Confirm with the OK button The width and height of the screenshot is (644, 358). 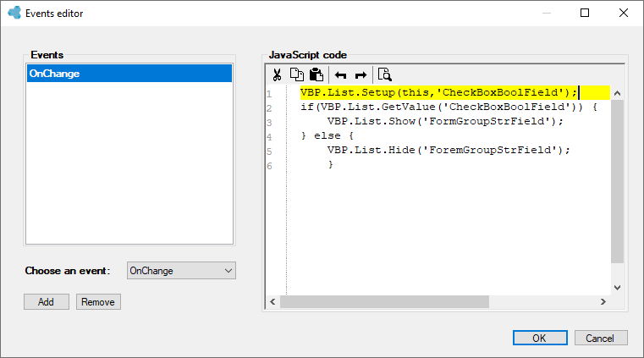tap(540, 338)
